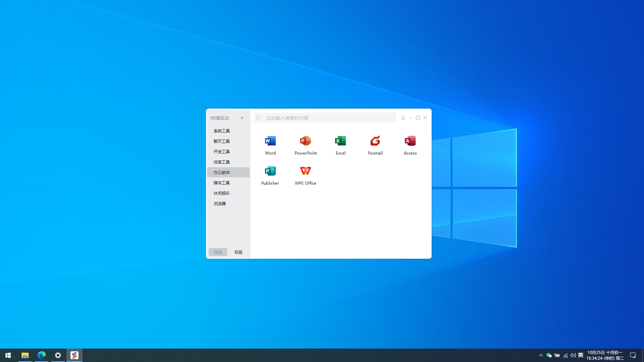Launch the Excel shortcut

tap(340, 141)
